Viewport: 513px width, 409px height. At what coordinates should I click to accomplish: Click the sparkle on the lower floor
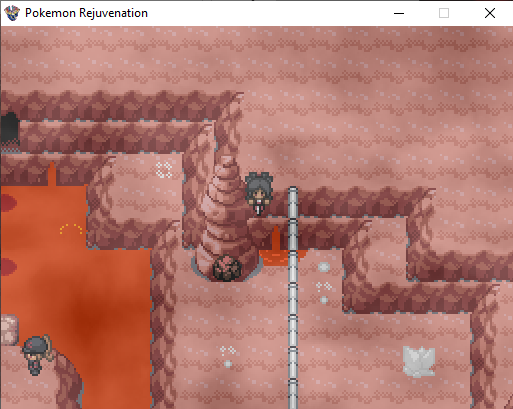coord(228,356)
